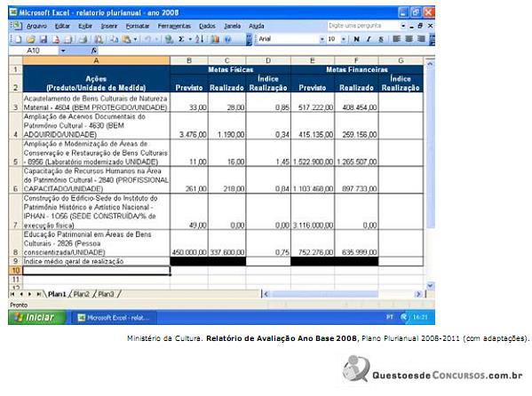Switch to the Plan3 sheet tab

coord(106,294)
